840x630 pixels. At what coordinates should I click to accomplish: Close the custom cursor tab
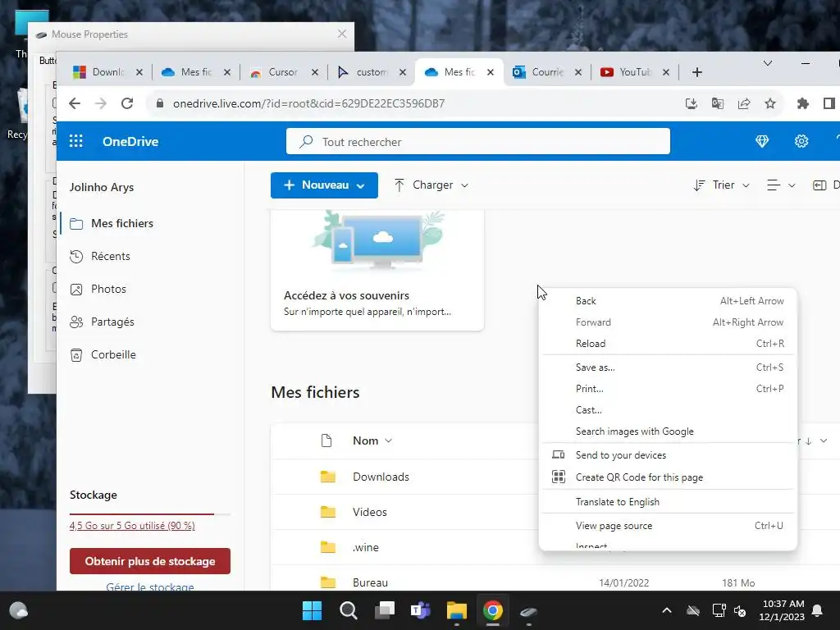click(402, 72)
